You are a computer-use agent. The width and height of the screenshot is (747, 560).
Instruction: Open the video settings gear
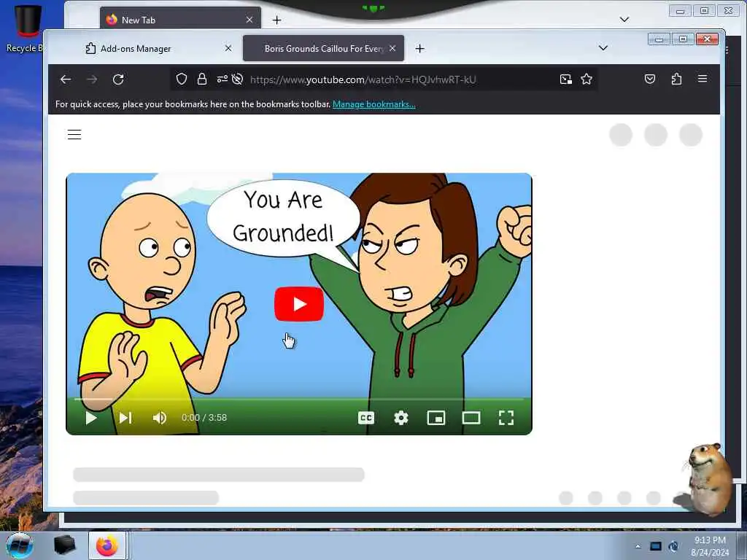pos(401,418)
